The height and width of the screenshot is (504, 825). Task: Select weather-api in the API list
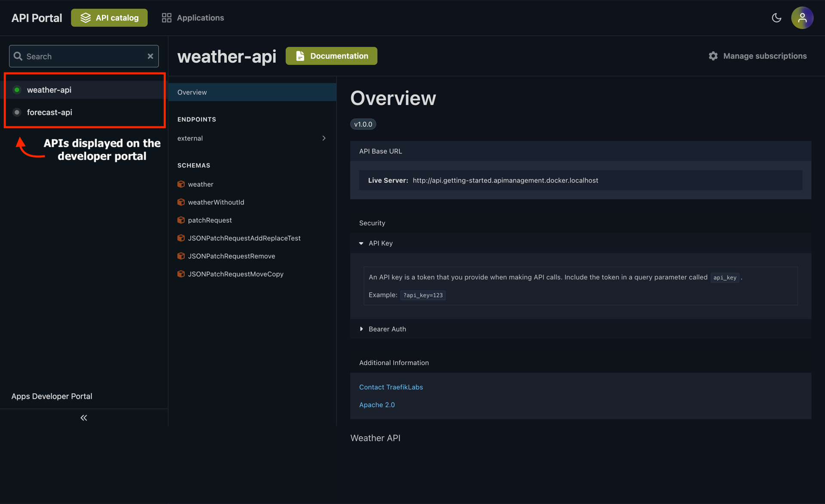85,90
